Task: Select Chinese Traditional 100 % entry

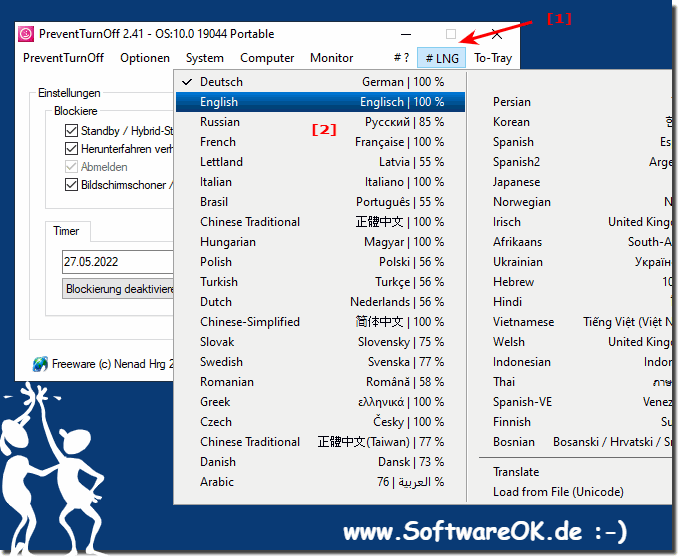Action: tap(320, 222)
